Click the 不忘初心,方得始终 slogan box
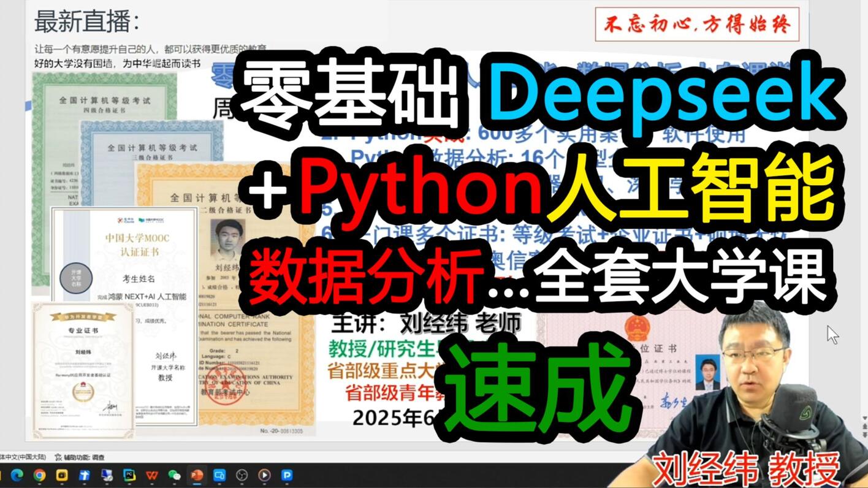The height and width of the screenshot is (488, 868). (x=697, y=25)
